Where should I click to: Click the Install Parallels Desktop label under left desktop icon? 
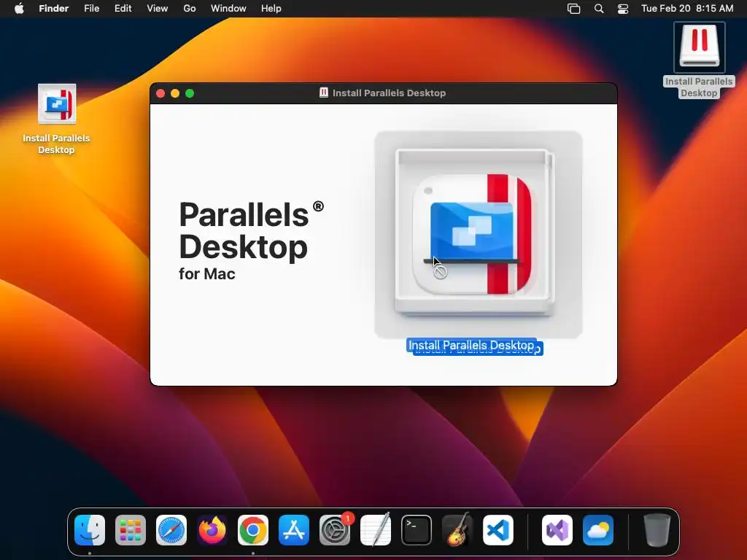[x=57, y=144]
